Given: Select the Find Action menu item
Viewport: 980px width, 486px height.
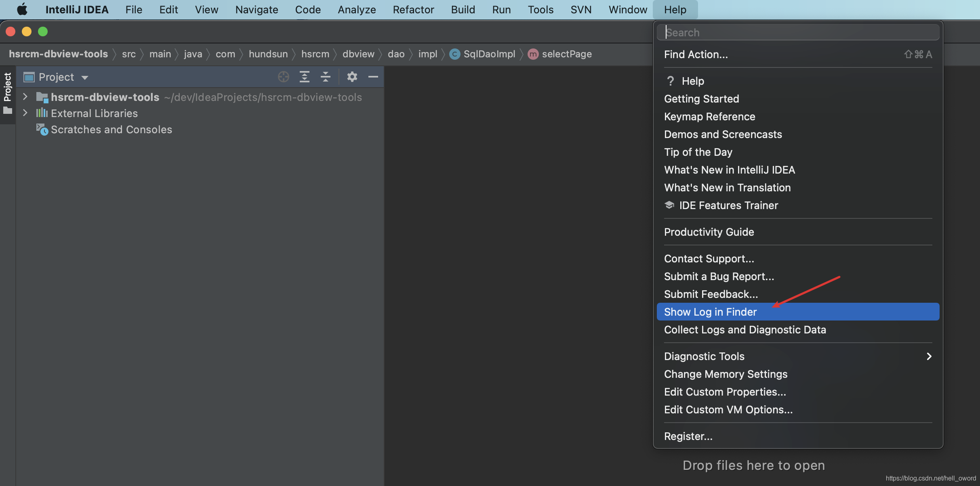Looking at the screenshot, I should click(696, 54).
